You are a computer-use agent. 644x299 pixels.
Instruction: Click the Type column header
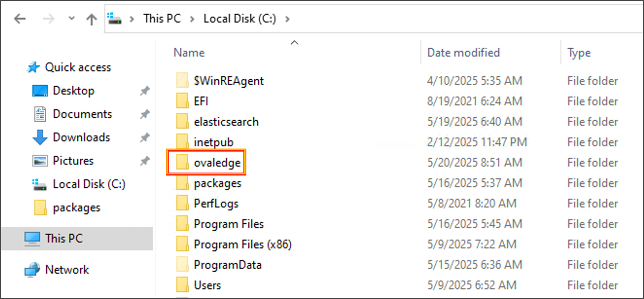[x=579, y=53]
